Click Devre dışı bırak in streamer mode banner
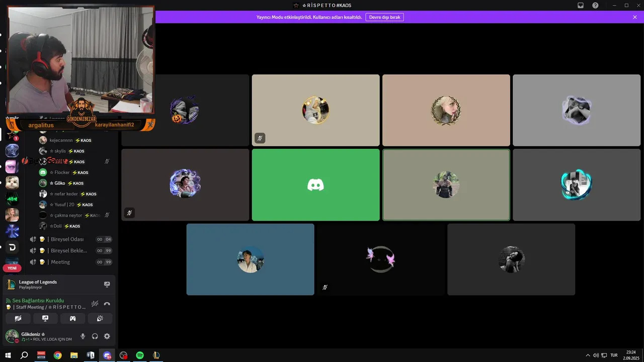Viewport: 644px width, 362px height. tap(384, 17)
